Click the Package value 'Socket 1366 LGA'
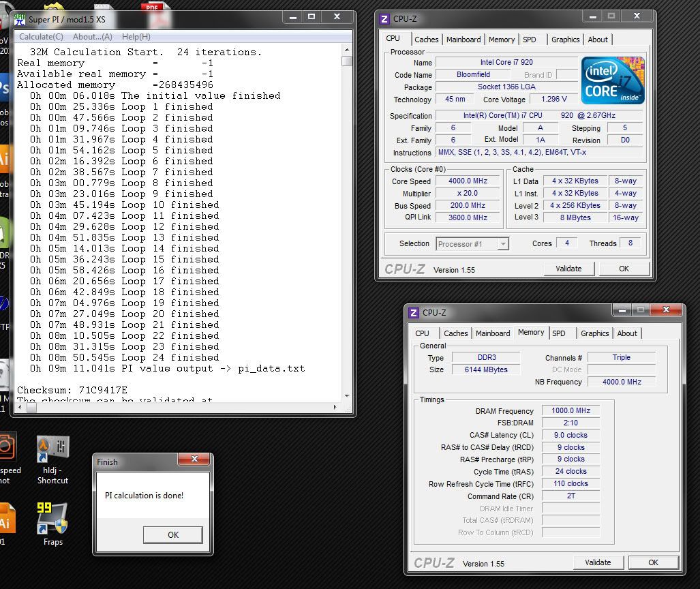This screenshot has width=700, height=589. point(506,87)
